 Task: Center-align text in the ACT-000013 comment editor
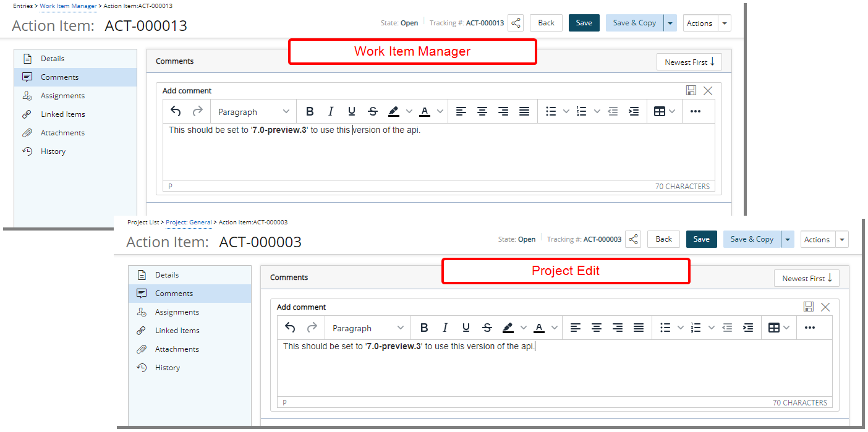(482, 111)
